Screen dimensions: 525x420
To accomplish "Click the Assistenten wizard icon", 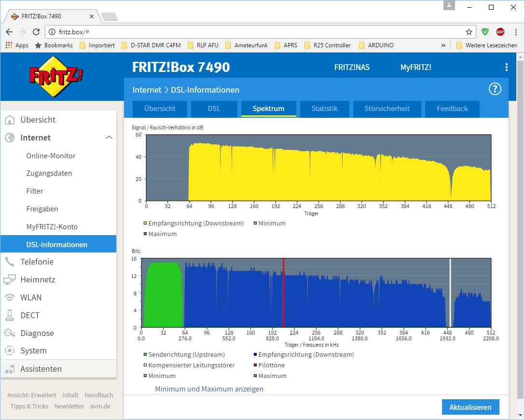I will [10, 369].
